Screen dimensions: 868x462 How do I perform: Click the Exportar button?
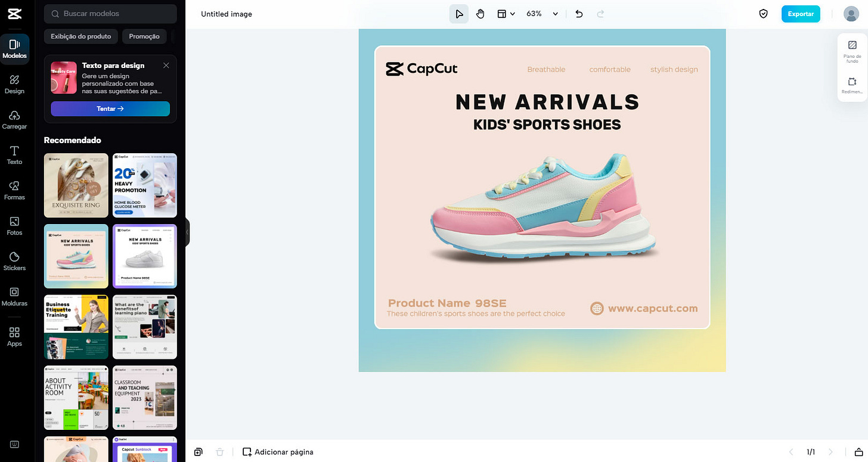[x=801, y=14]
